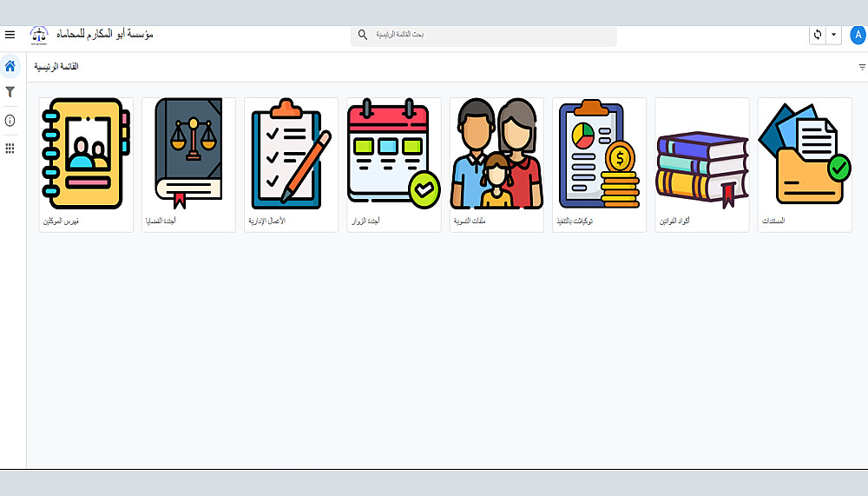Screen dimensions: 868x496
Task: Click the 'أكواد القوانين' label
Action: (x=674, y=221)
